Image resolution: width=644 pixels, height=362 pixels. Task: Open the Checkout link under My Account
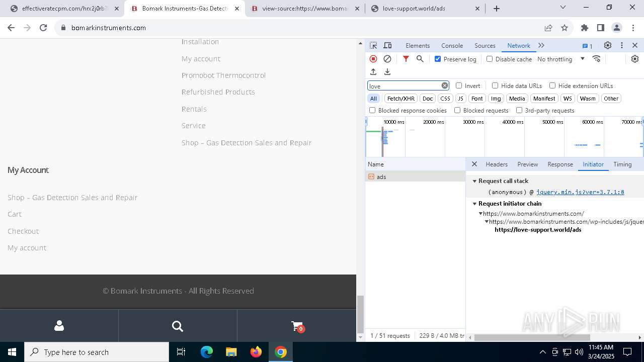tap(23, 231)
